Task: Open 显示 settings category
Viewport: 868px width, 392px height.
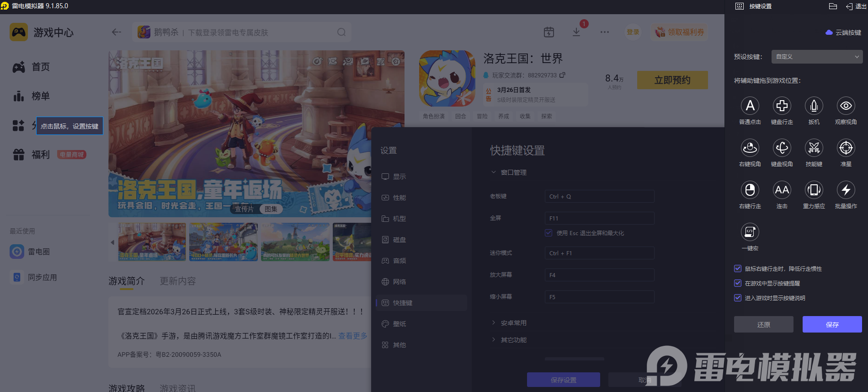Action: tap(421, 177)
